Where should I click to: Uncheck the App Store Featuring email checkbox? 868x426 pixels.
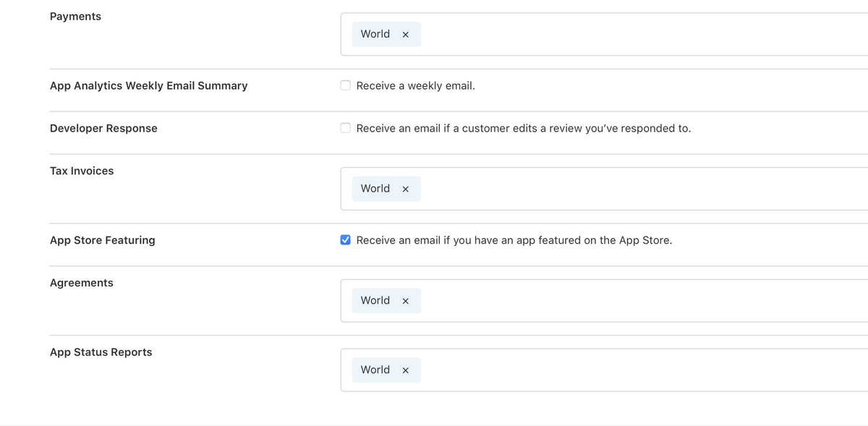point(346,240)
